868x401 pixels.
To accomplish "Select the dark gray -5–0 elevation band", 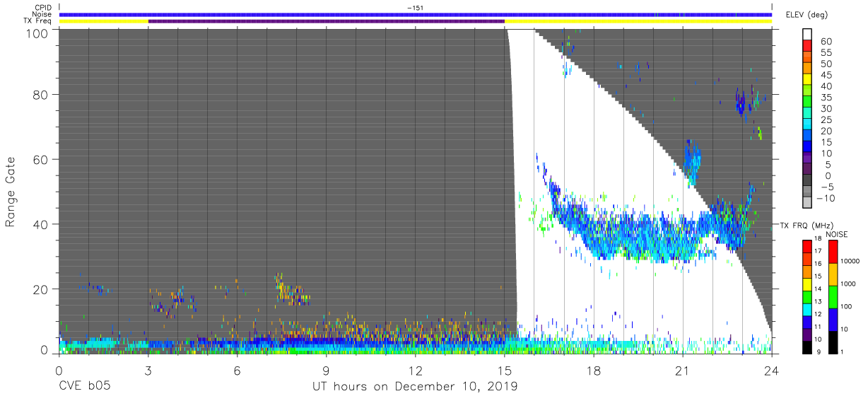I will pyautogui.click(x=808, y=180).
